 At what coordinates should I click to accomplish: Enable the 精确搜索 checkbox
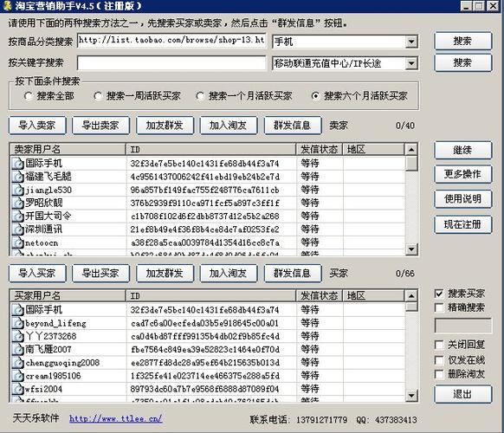coord(439,307)
